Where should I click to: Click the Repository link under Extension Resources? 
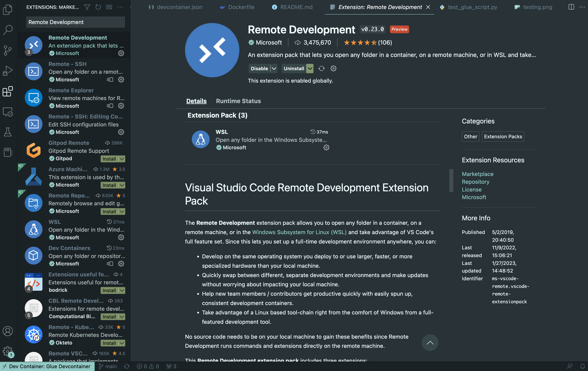(476, 181)
